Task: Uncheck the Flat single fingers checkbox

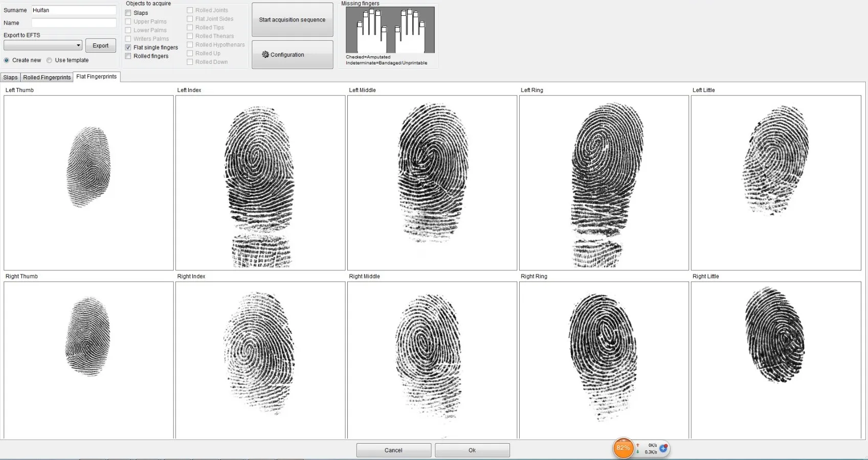Action: click(128, 47)
